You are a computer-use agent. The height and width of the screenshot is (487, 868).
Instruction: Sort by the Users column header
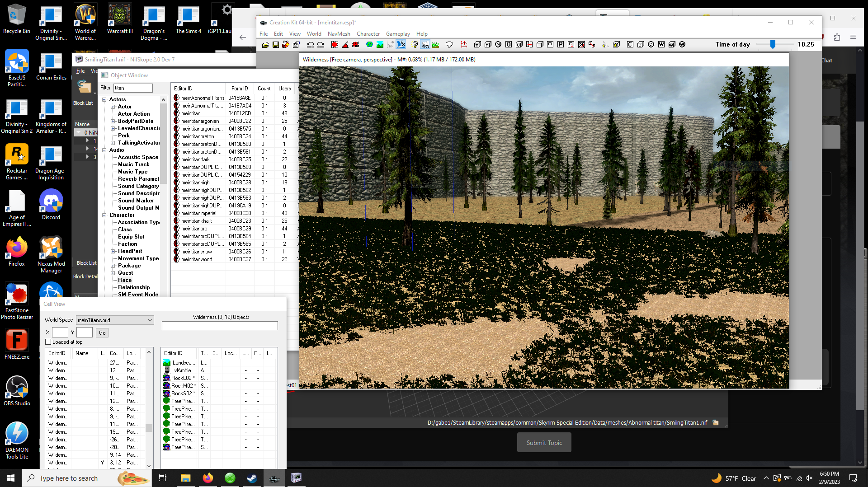(285, 89)
